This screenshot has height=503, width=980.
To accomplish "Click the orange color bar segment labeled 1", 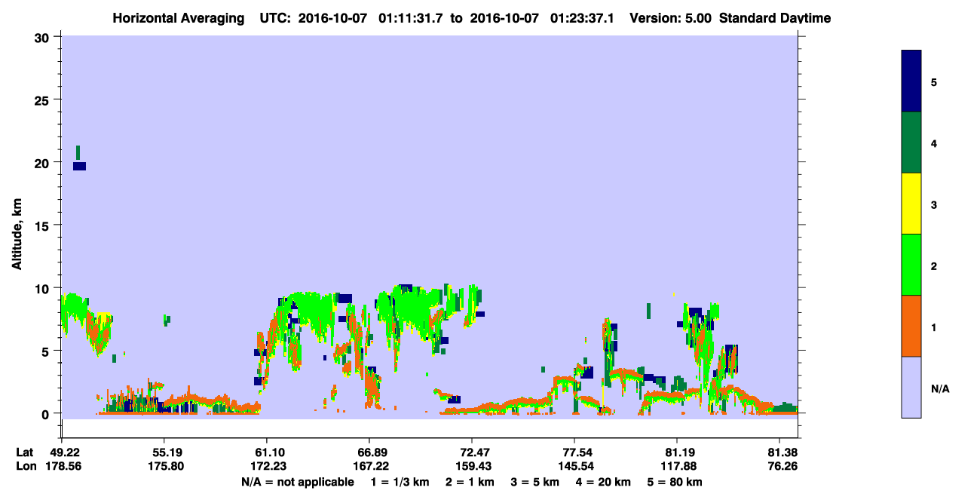I will (x=911, y=326).
